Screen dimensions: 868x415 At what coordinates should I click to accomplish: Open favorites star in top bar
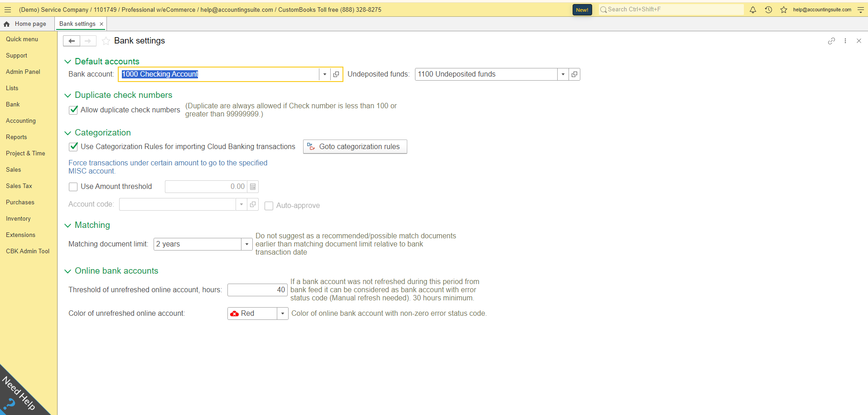(x=784, y=10)
